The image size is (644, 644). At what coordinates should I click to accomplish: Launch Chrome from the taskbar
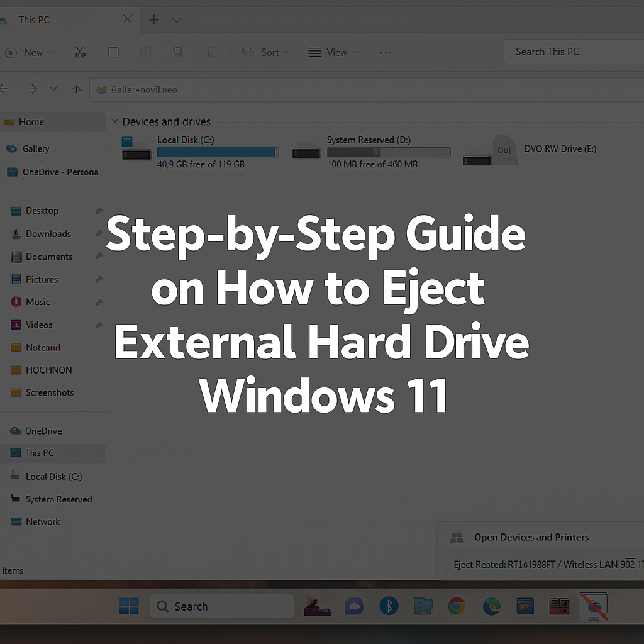(457, 606)
